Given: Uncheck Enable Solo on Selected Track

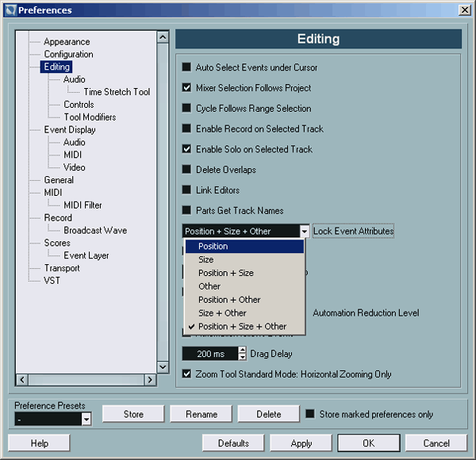Looking at the screenshot, I should point(186,148).
